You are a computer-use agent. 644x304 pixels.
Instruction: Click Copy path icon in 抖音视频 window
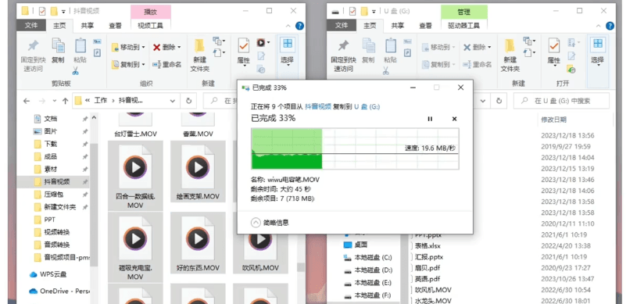pyautogui.click(x=97, y=41)
